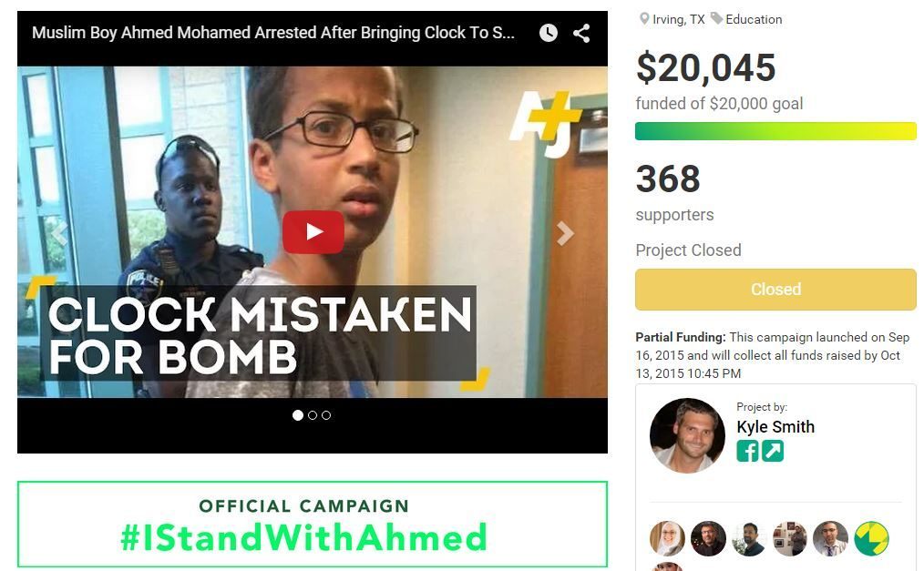Open Kyle Smith's Facebook profile icon
The width and height of the screenshot is (924, 571).
coord(747,452)
